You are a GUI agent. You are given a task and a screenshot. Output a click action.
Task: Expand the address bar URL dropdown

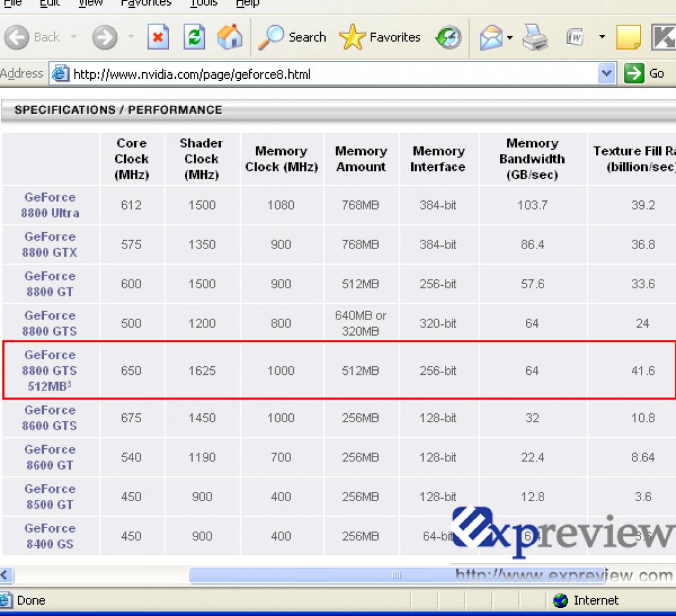coord(607,73)
